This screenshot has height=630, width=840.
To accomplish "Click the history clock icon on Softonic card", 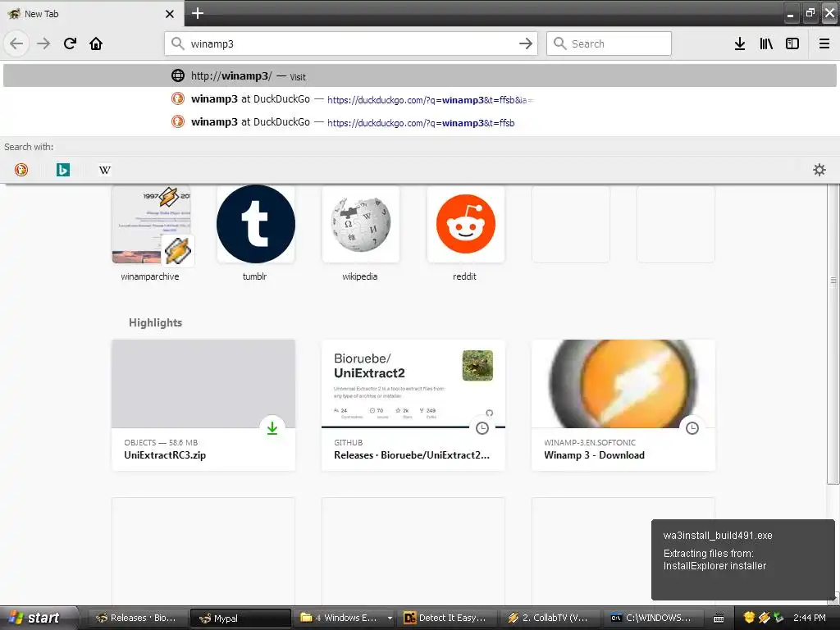I will point(692,428).
